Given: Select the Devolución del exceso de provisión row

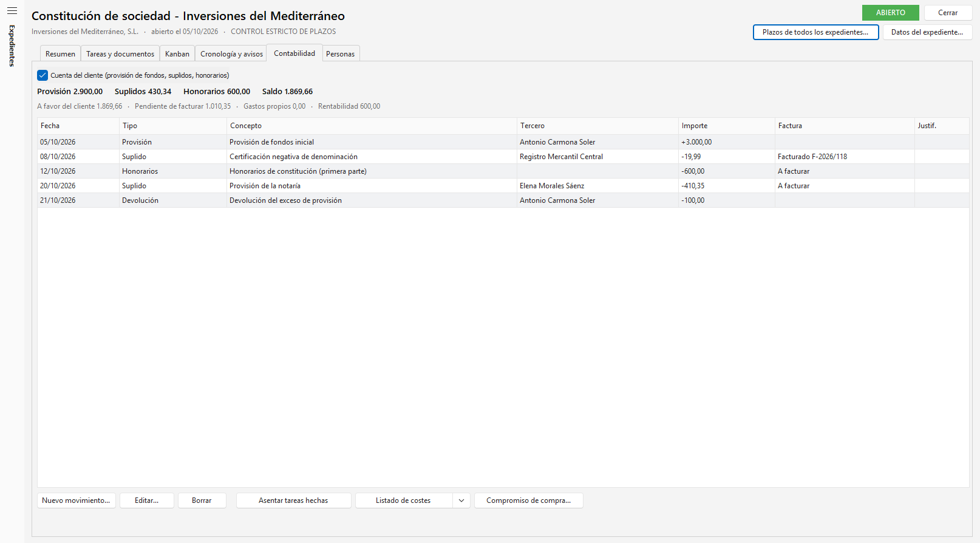Looking at the screenshot, I should (503, 200).
